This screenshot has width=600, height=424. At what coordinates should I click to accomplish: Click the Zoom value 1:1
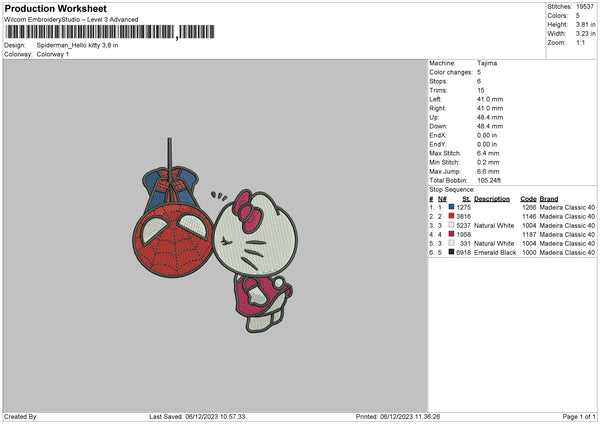tap(580, 43)
